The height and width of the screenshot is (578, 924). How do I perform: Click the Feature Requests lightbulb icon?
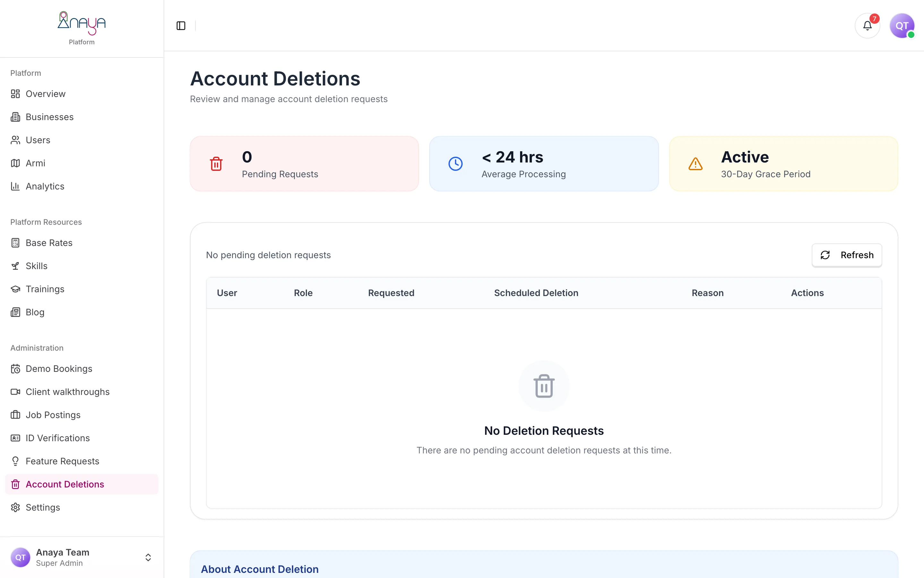[15, 461]
